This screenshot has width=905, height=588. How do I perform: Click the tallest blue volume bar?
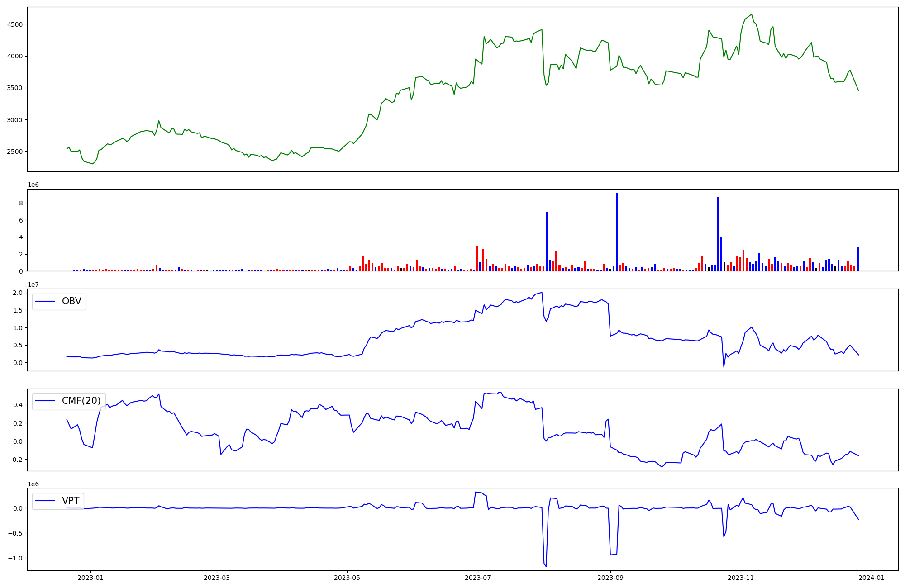coord(616,232)
